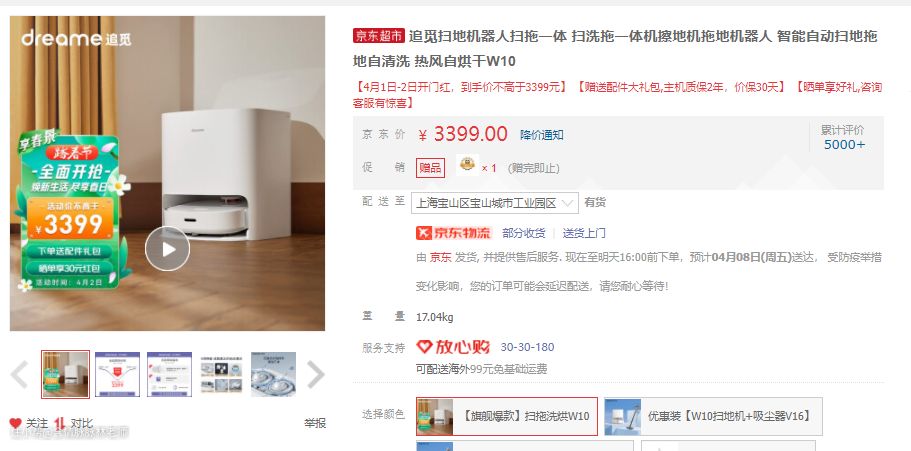Expand the delivery address dropdown 上海宝山区

495,203
